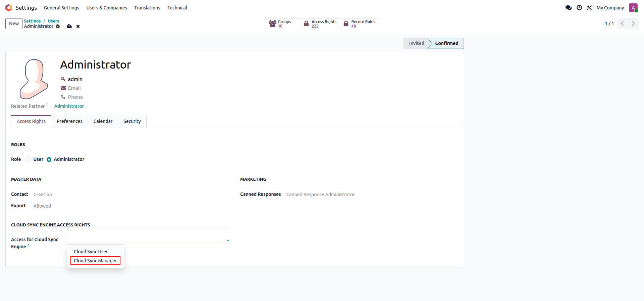Expand the Cloud Sync Engine access dropdown arrow
This screenshot has height=301, width=644.
(228, 240)
